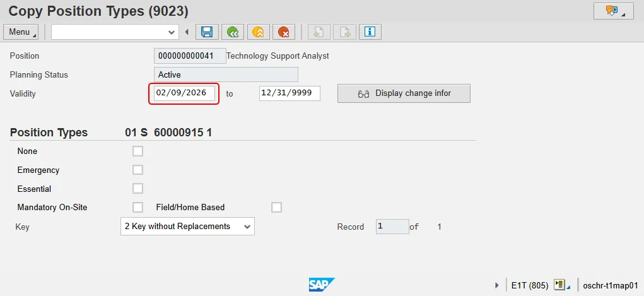This screenshot has width=644, height=296.
Task: Click the yellow Exit icon
Action: 259,32
